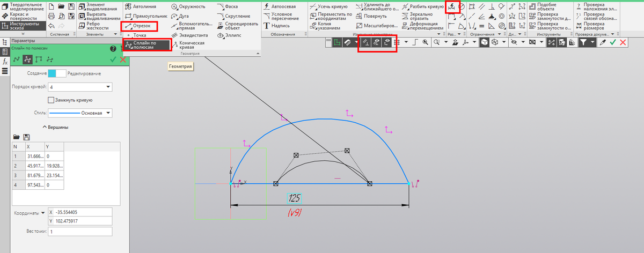644x253 pixels.
Task: Open the fx variables sidebar tab
Action: click(x=4, y=62)
